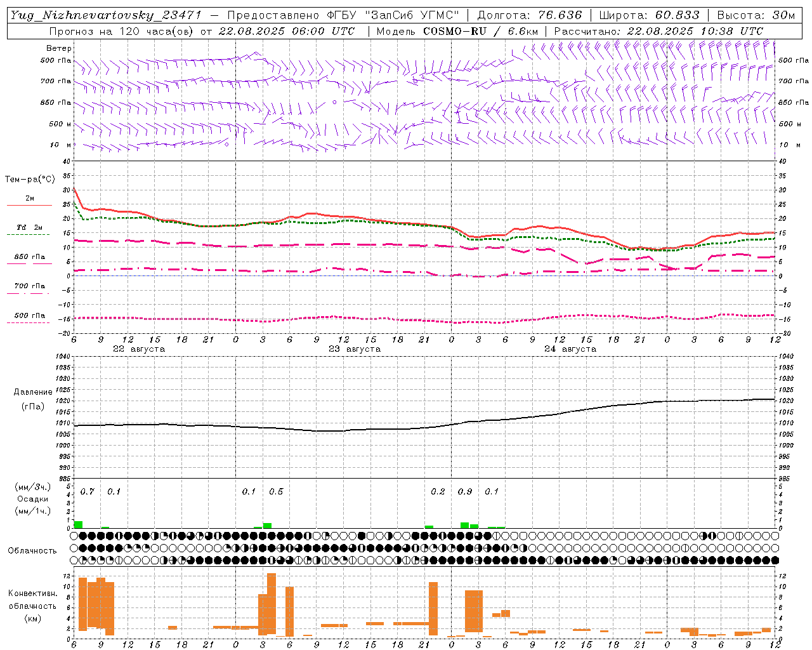812x650 pixels.
Task: Click the Td 2м dew point legend entry
Action: pyautogui.click(x=29, y=227)
